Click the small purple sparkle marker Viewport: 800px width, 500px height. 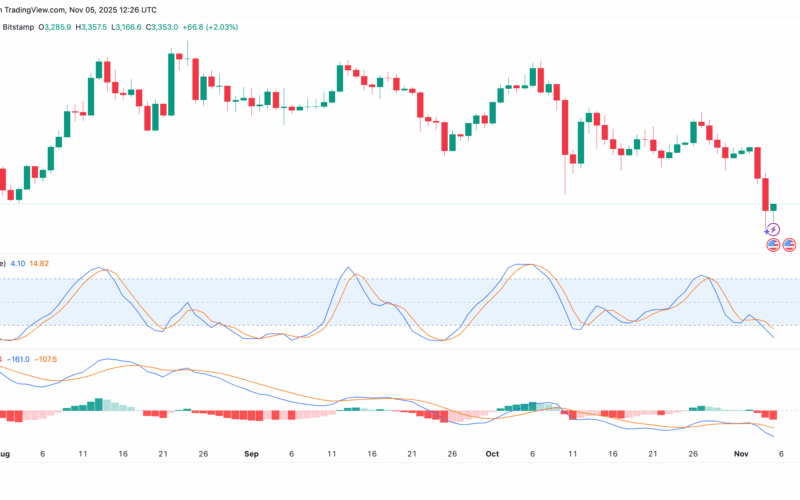point(766,231)
